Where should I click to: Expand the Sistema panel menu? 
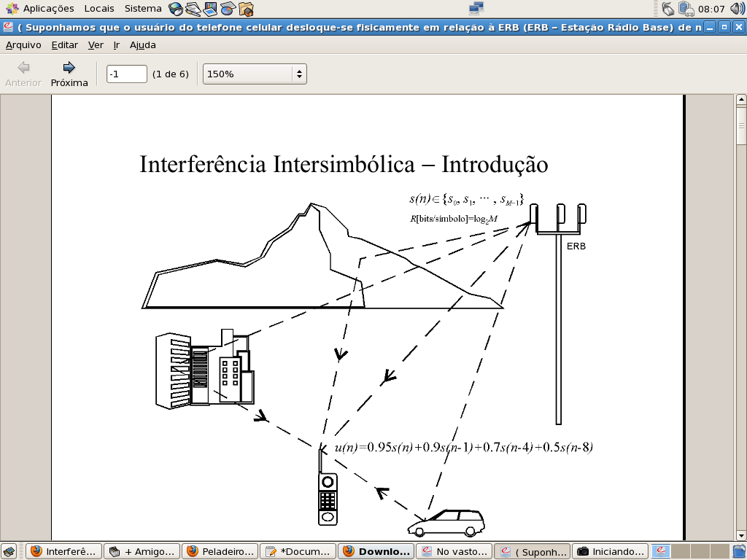[143, 9]
